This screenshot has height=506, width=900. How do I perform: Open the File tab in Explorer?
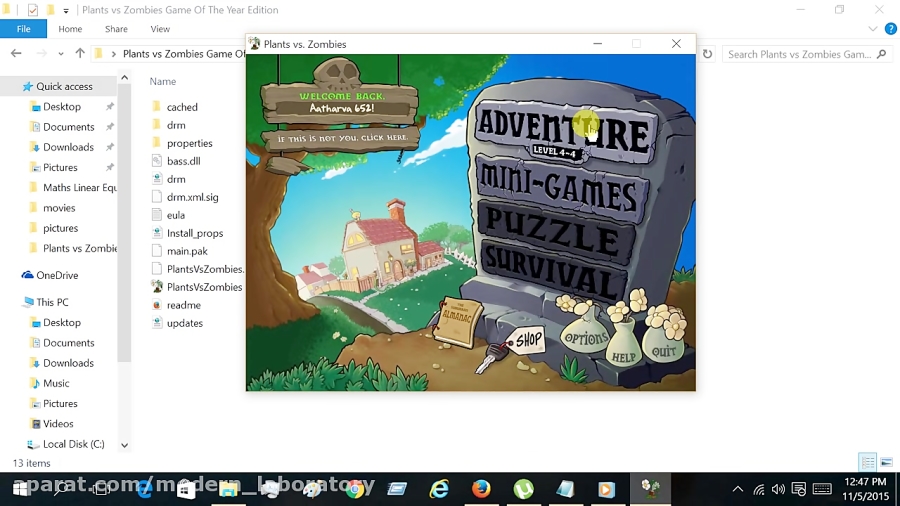click(24, 29)
